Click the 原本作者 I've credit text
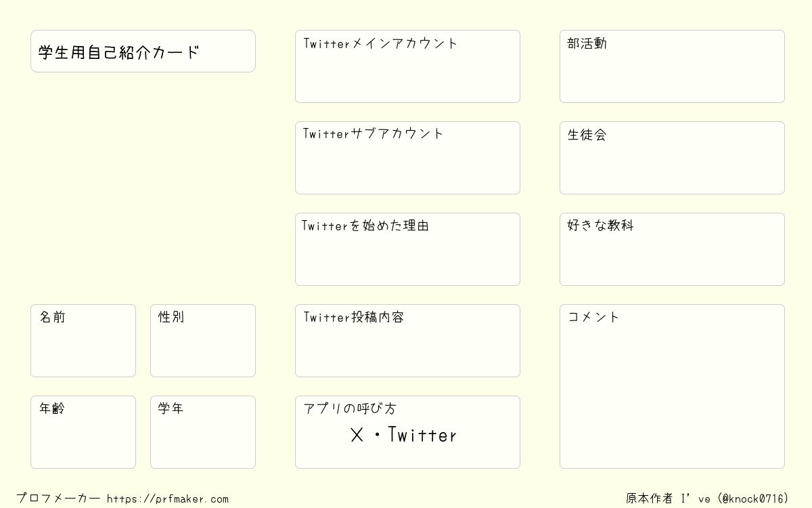The height and width of the screenshot is (508, 812). point(668,499)
